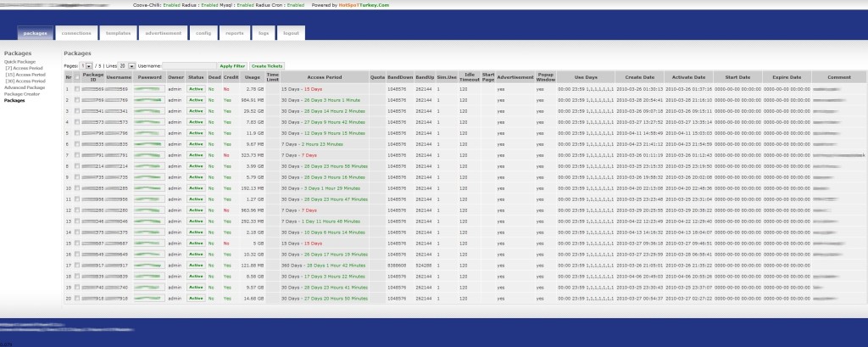
Task: Click Active status button in row 20
Action: (196, 299)
